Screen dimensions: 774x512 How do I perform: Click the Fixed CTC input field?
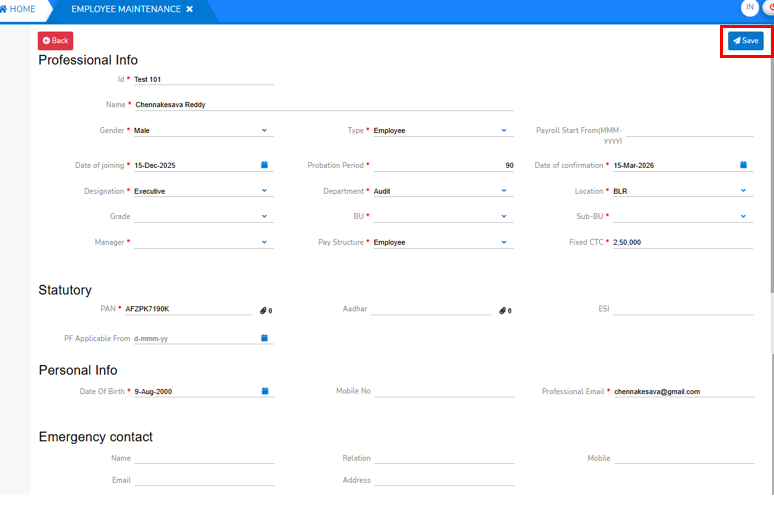[682, 242]
